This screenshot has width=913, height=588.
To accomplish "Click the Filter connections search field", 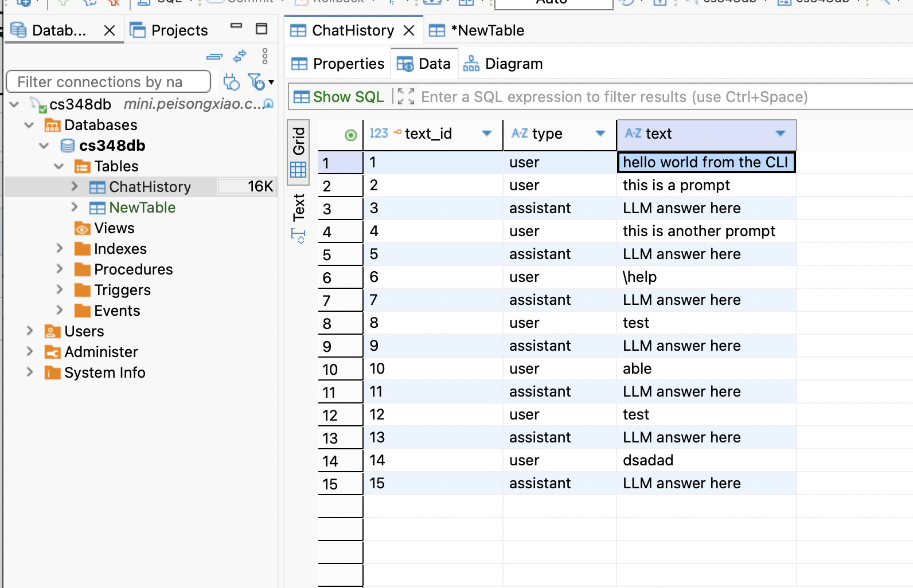I will point(108,82).
